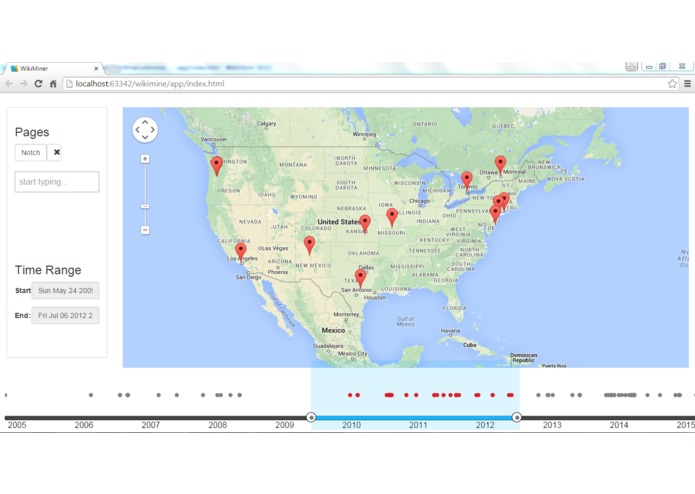Click the map marker in Missouri near Illinois
The image size is (695, 494).
[392, 218]
